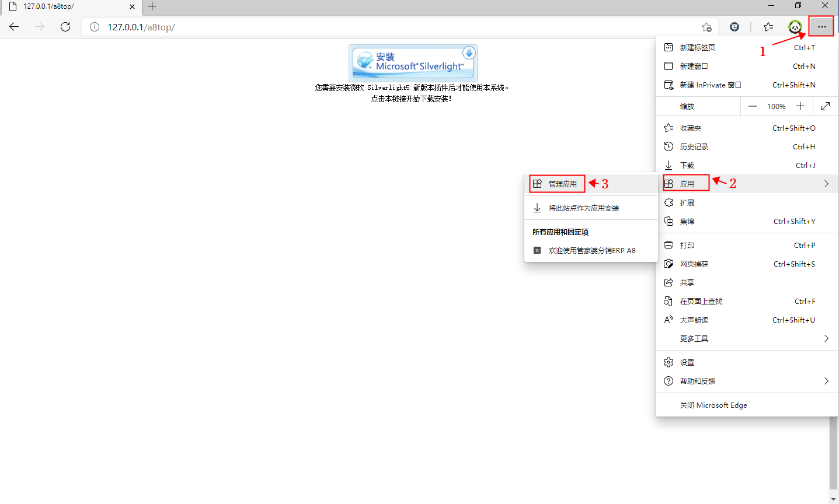The height and width of the screenshot is (504, 839).
Task: Click the 共享 share icon
Action: pyautogui.click(x=669, y=282)
